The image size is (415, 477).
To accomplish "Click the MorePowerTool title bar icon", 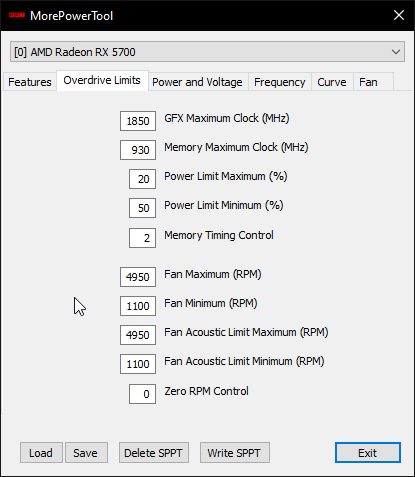I will pyautogui.click(x=17, y=15).
